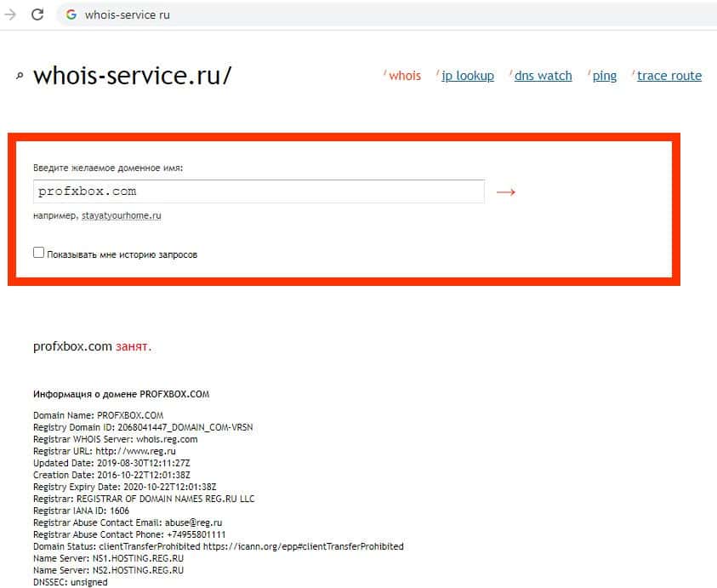
Task: Follow the stayatyourhome.ru example link
Action: click(x=122, y=216)
